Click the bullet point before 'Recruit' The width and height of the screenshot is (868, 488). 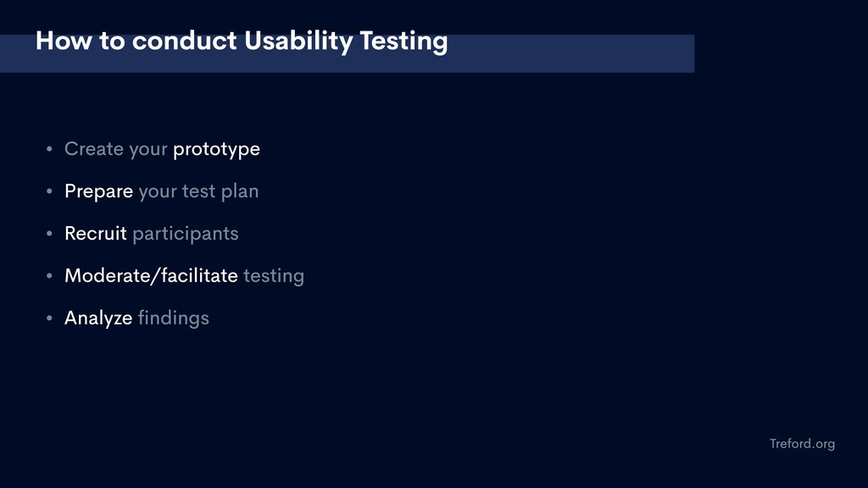(49, 234)
